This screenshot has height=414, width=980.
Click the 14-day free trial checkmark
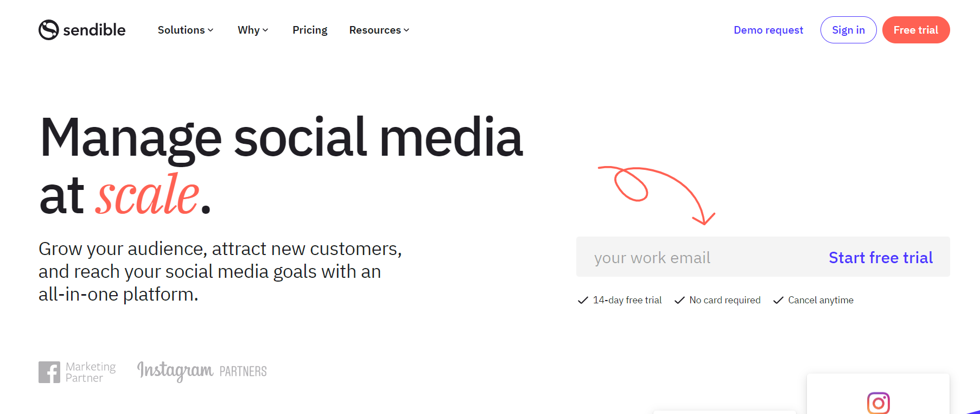coord(583,300)
